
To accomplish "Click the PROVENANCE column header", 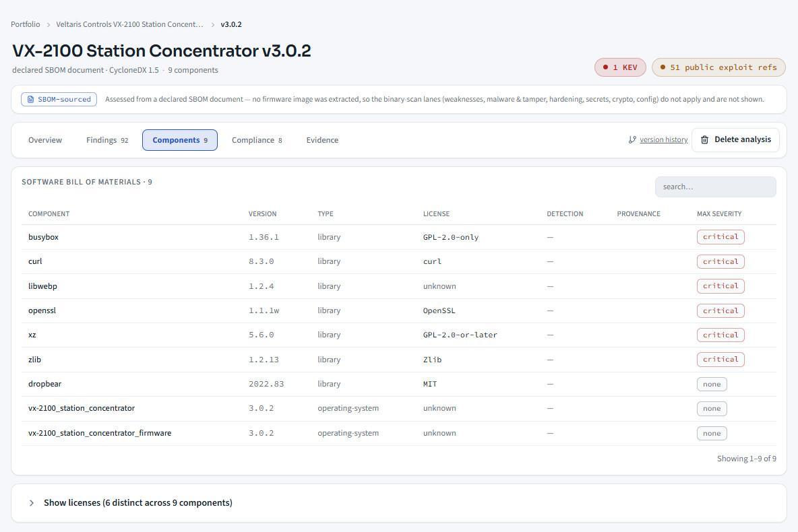I will 639,214.
